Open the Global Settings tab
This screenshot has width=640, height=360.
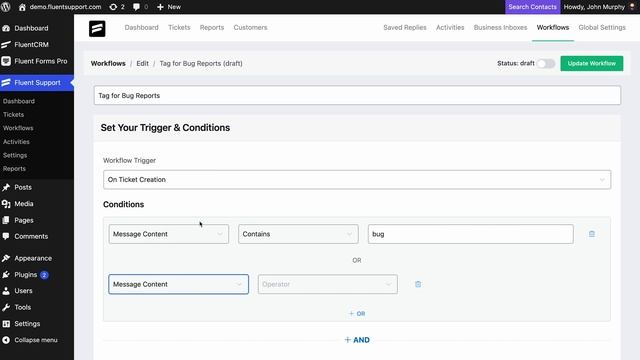(602, 27)
